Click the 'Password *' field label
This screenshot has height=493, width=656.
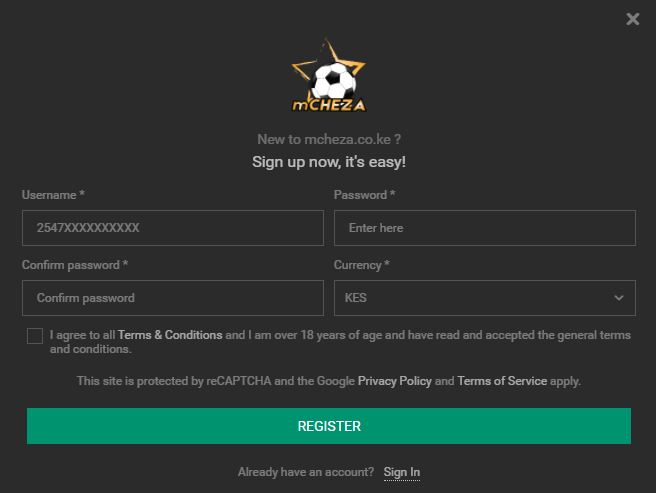(364, 195)
